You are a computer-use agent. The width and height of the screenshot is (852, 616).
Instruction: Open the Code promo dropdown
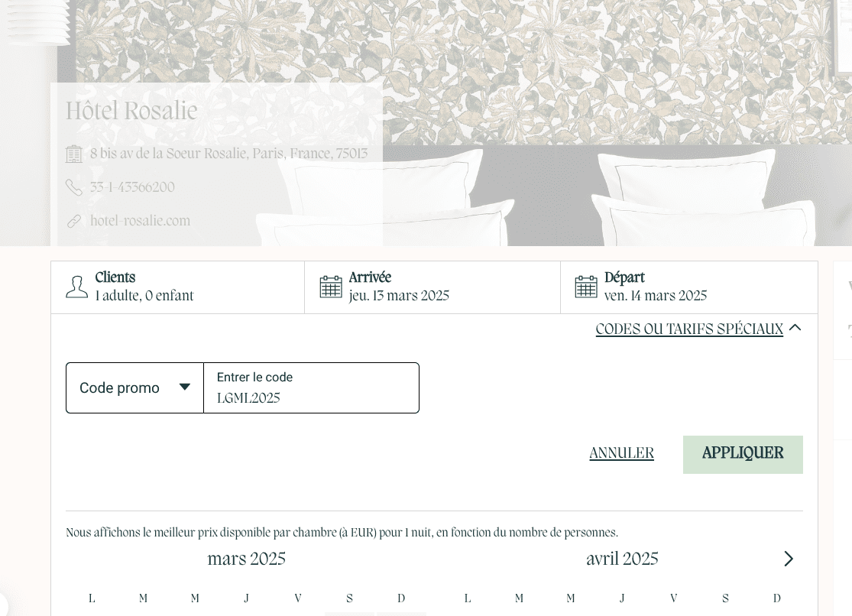click(x=134, y=388)
